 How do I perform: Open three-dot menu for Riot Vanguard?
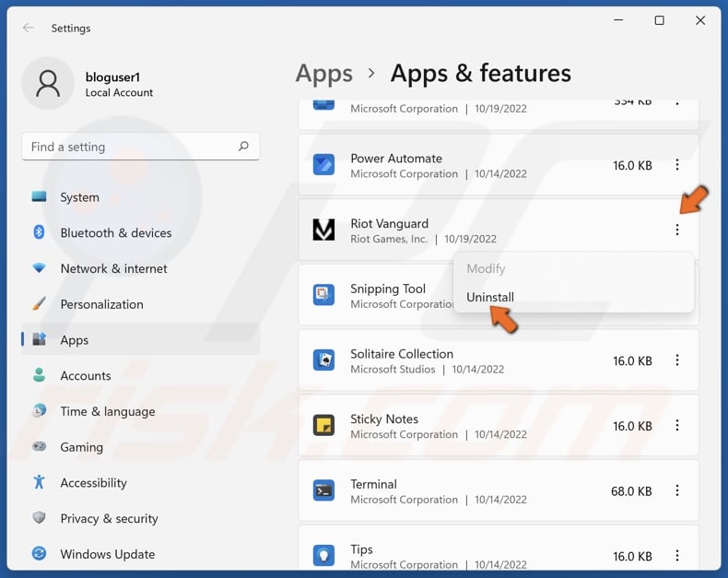[677, 230]
